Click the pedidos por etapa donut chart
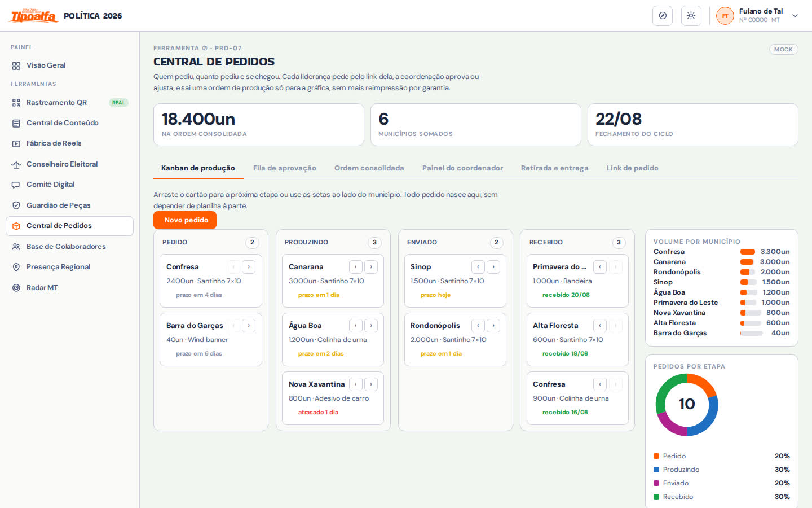Image resolution: width=812 pixels, height=508 pixels. tap(687, 405)
